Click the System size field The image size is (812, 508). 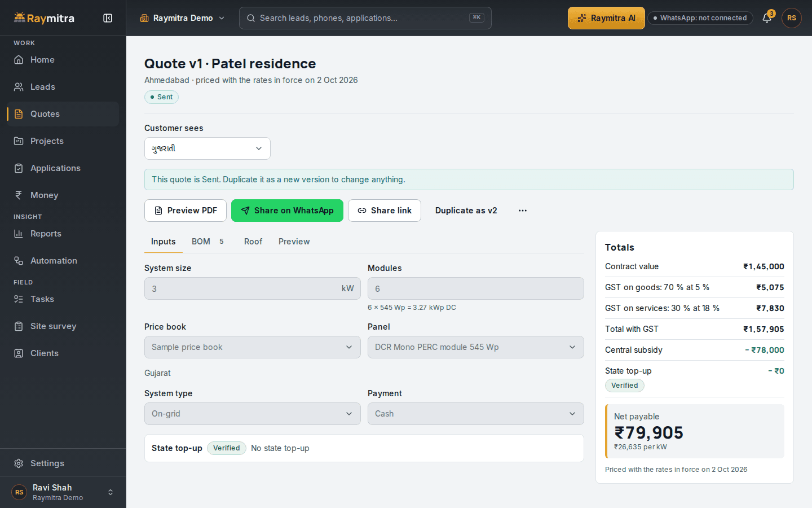(x=253, y=288)
